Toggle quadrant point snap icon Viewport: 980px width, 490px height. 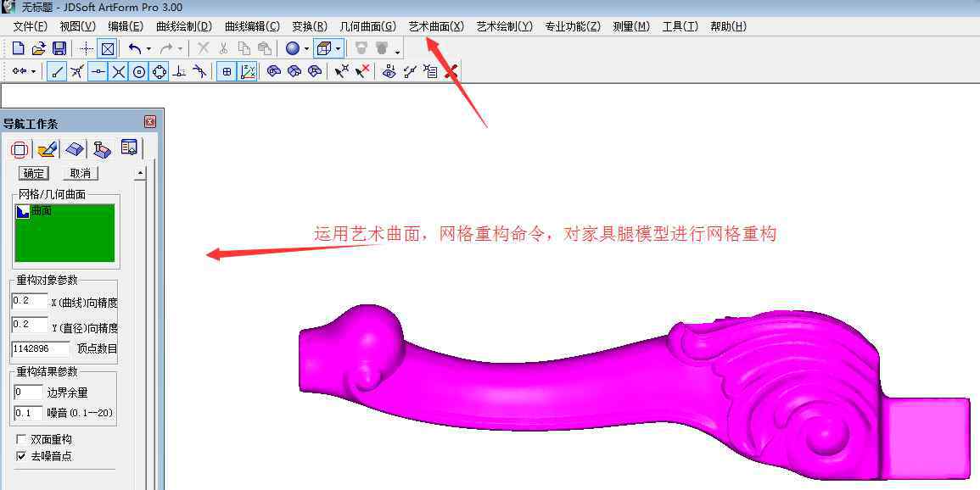[x=160, y=72]
